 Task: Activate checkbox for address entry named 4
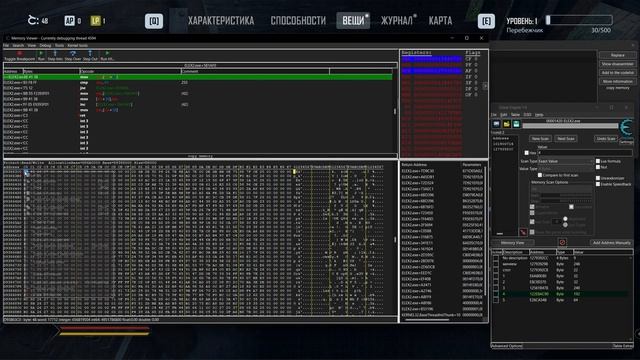[496, 294]
